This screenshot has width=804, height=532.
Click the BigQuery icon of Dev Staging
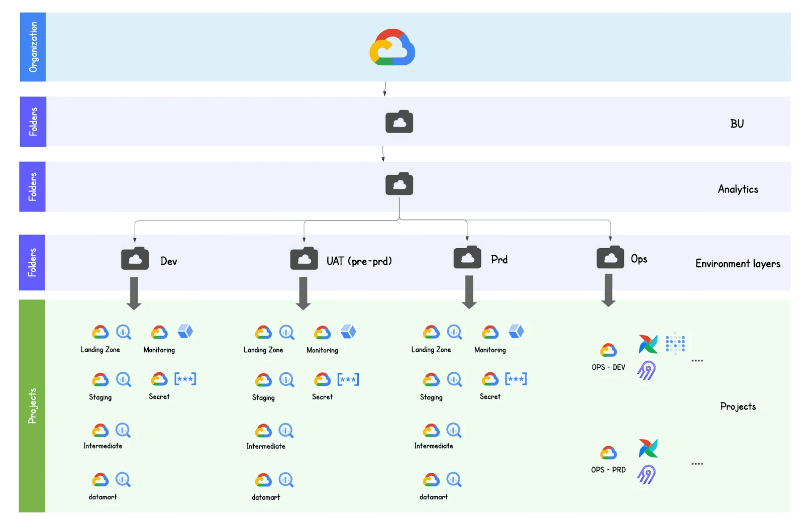124,379
